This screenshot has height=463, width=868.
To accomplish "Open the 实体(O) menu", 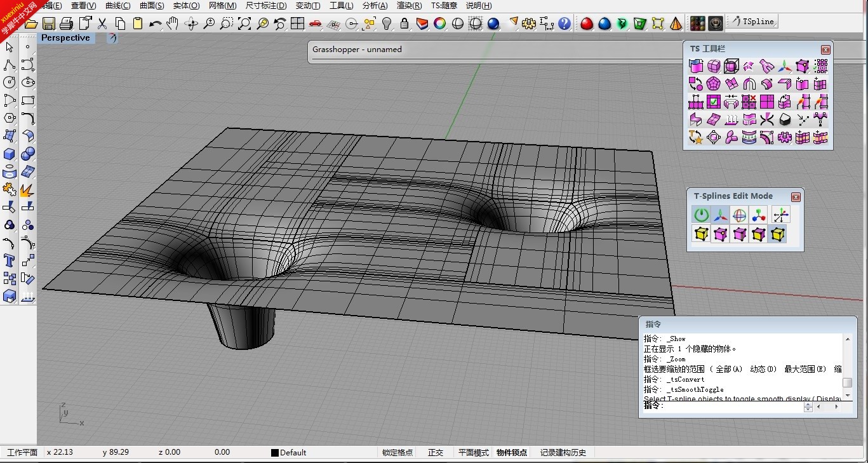I will [x=186, y=6].
